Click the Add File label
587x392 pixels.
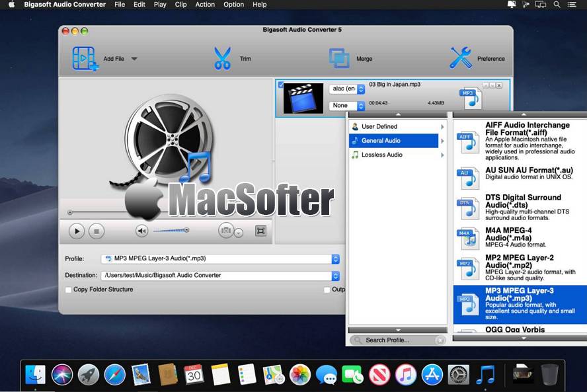click(x=114, y=59)
